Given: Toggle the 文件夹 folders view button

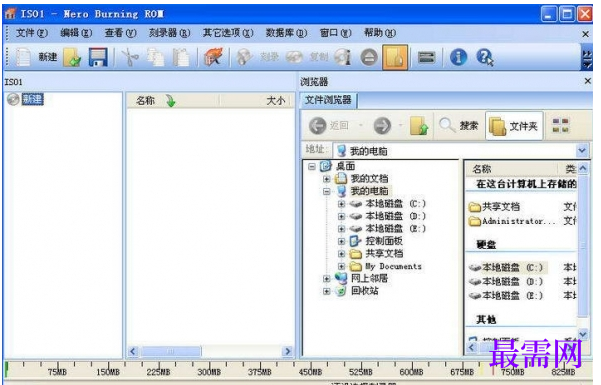Looking at the screenshot, I should [x=514, y=126].
